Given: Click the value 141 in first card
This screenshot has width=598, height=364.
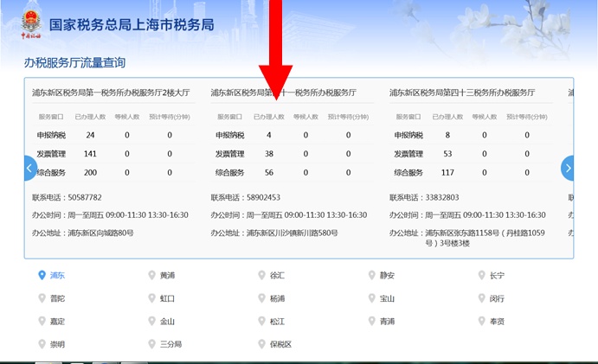Looking at the screenshot, I should click(x=90, y=154).
